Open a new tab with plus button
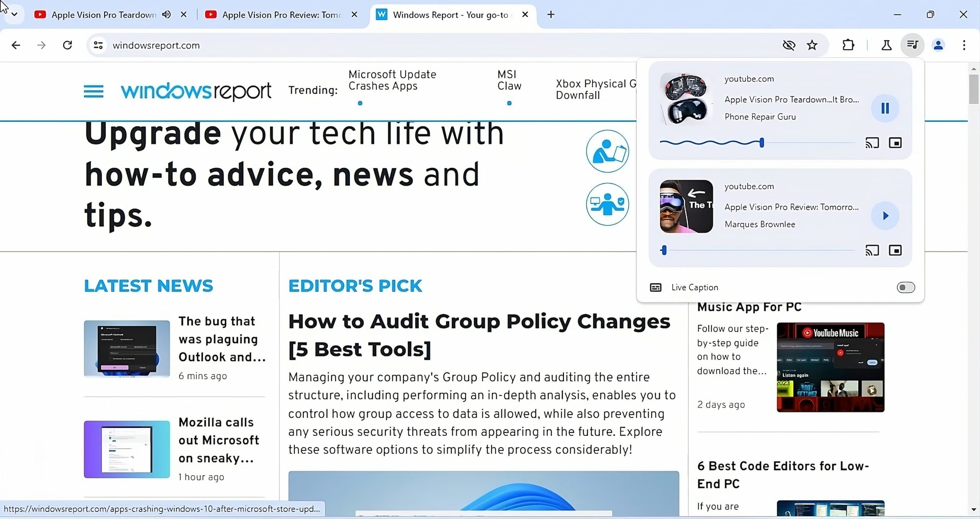This screenshot has height=519, width=980. coord(551,15)
